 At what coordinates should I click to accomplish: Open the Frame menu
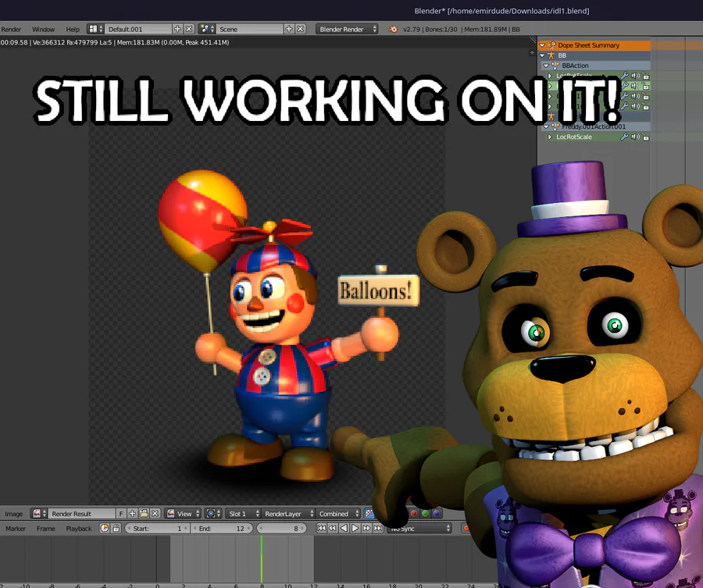pyautogui.click(x=46, y=529)
